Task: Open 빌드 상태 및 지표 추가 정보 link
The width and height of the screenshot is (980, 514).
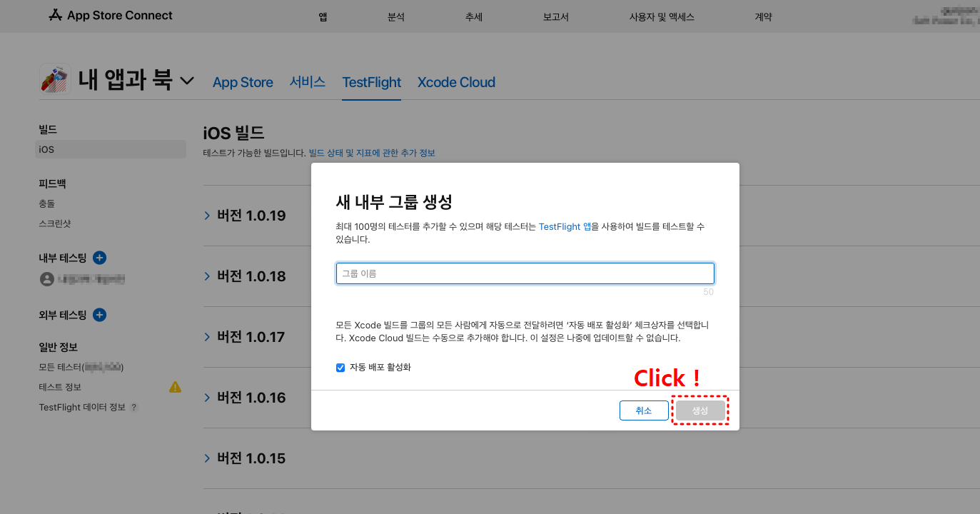Action: [x=372, y=153]
